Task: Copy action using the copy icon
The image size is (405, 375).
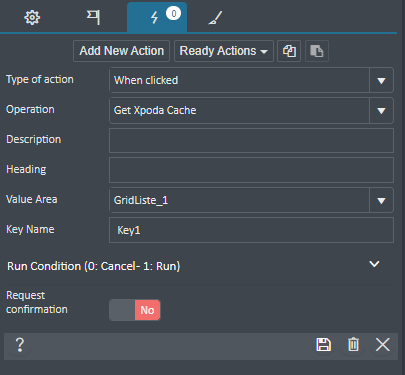Action: pyautogui.click(x=289, y=51)
